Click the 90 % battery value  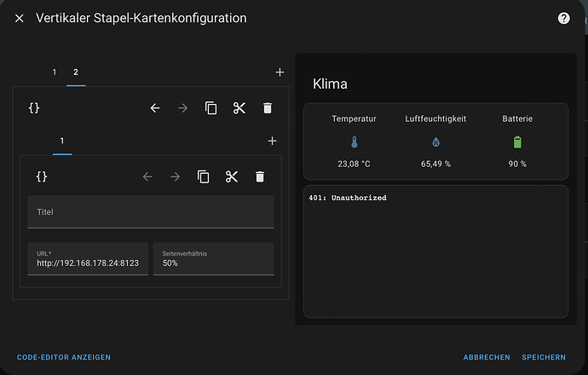coord(517,164)
